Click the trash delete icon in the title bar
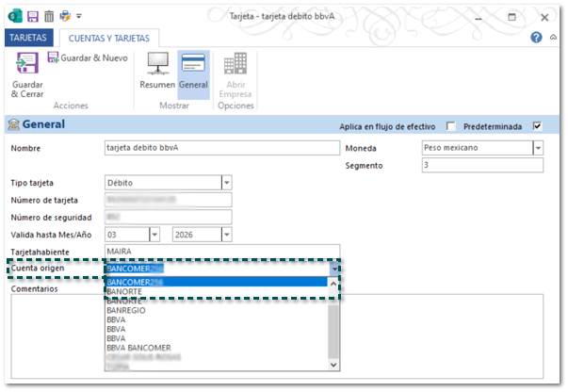Image resolution: width=568 pixels, height=392 pixels. point(48,16)
